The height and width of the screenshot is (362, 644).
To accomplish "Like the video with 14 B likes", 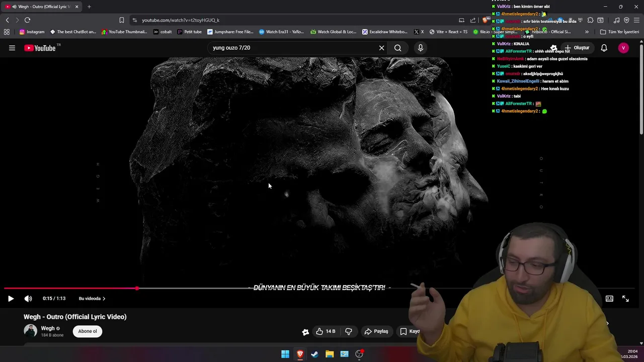I will click(325, 331).
